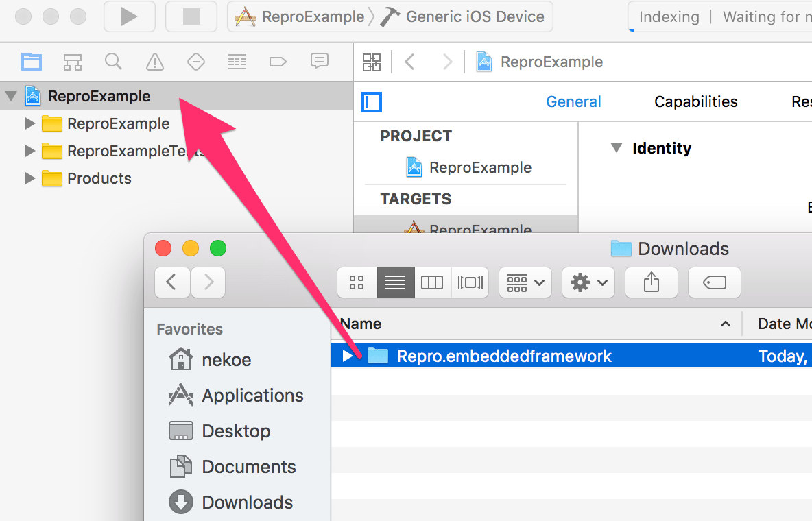Open Desktop in Finder sidebar
Image resolution: width=812 pixels, height=521 pixels.
pos(219,431)
